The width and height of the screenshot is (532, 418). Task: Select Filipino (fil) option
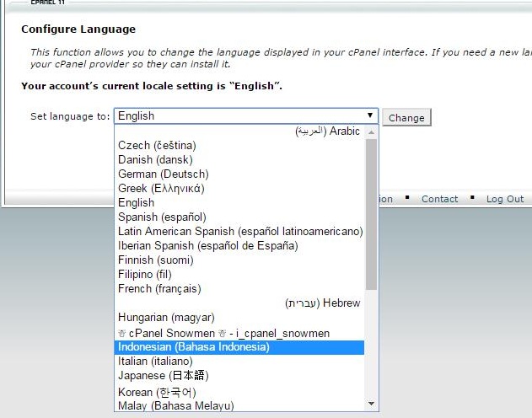239,274
